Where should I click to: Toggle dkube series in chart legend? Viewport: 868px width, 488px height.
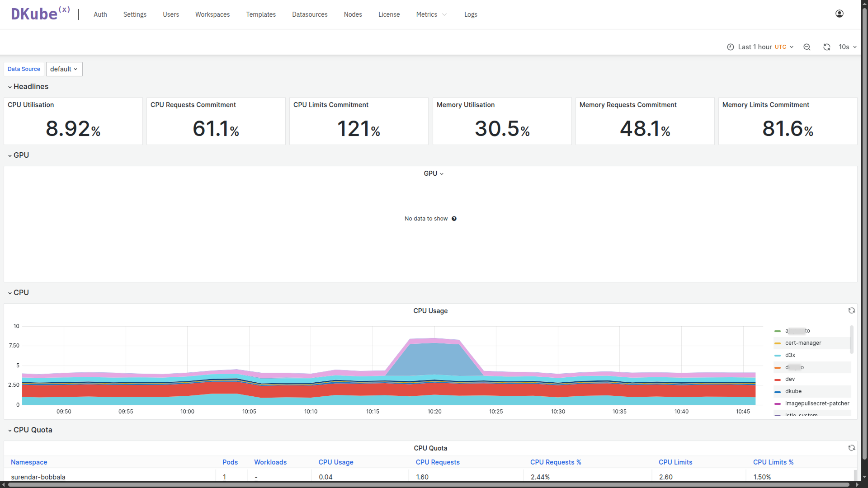pos(793,391)
